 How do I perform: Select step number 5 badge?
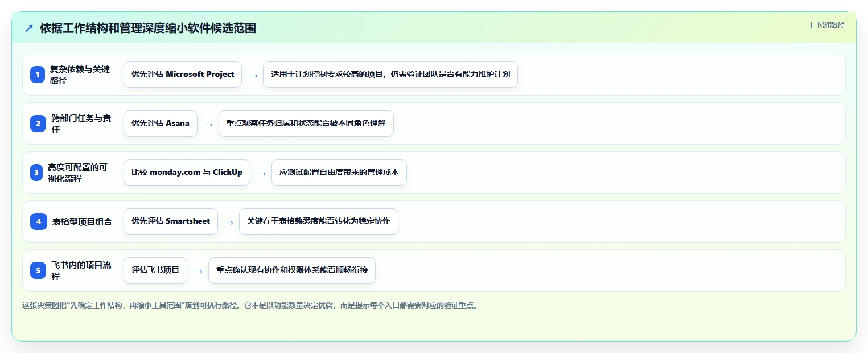(x=38, y=270)
